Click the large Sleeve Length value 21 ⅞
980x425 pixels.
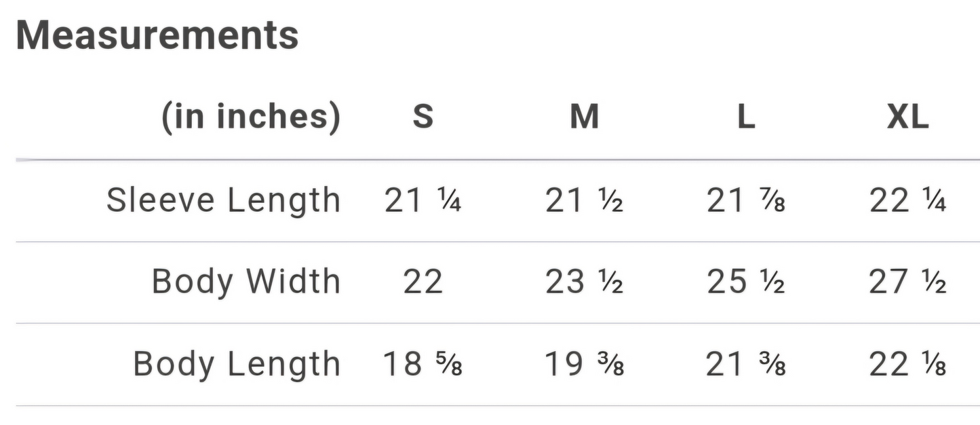click(x=745, y=201)
